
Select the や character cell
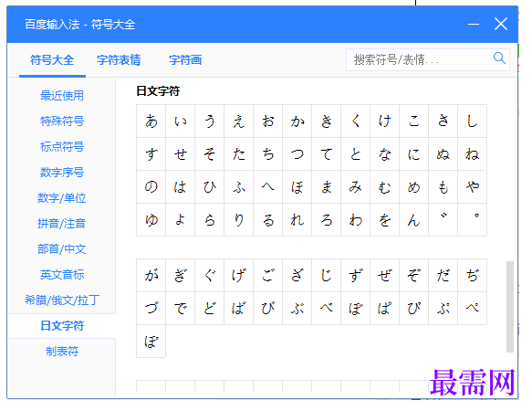472,187
